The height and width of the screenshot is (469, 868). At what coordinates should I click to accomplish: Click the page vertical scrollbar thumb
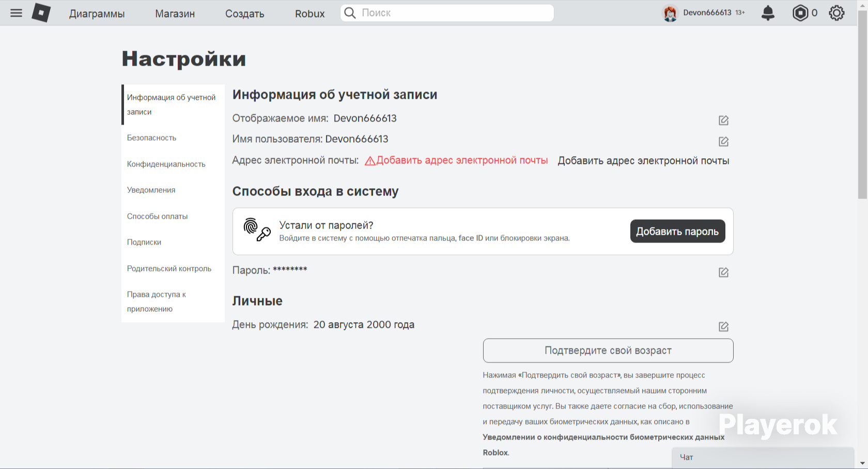[x=862, y=104]
